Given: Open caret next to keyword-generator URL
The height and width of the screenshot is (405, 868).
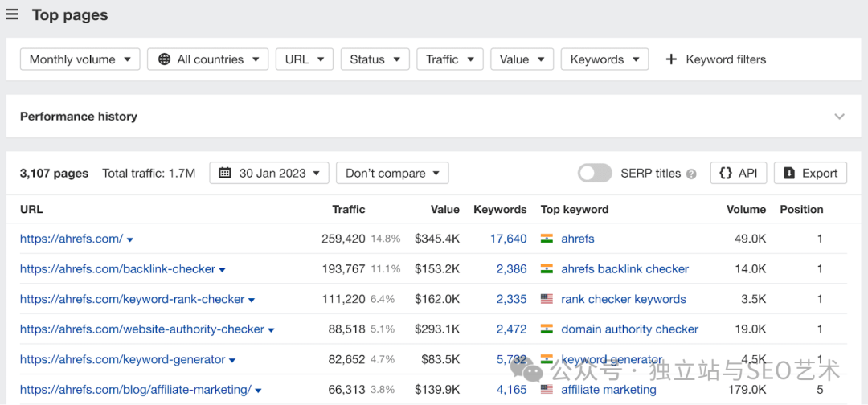Looking at the screenshot, I should click(x=232, y=361).
